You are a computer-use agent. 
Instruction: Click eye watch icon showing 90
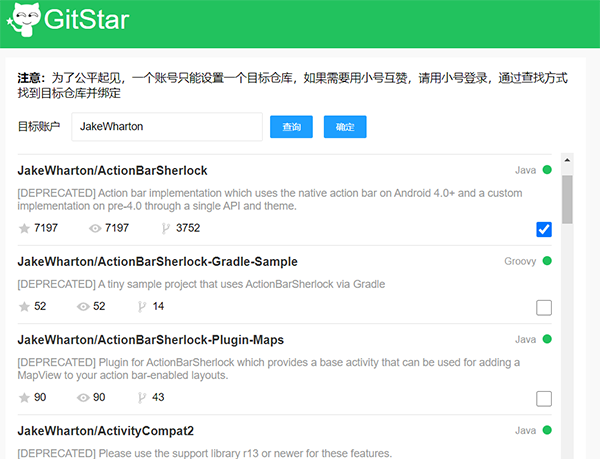(83, 397)
